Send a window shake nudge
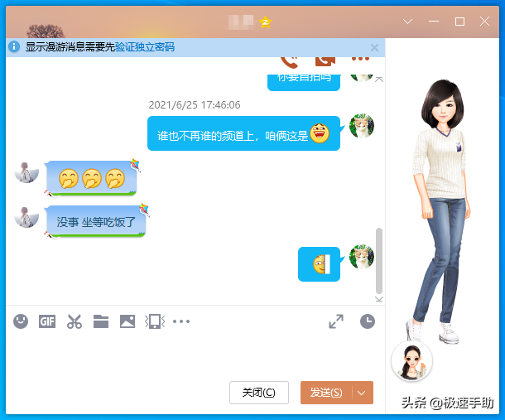 click(x=155, y=321)
